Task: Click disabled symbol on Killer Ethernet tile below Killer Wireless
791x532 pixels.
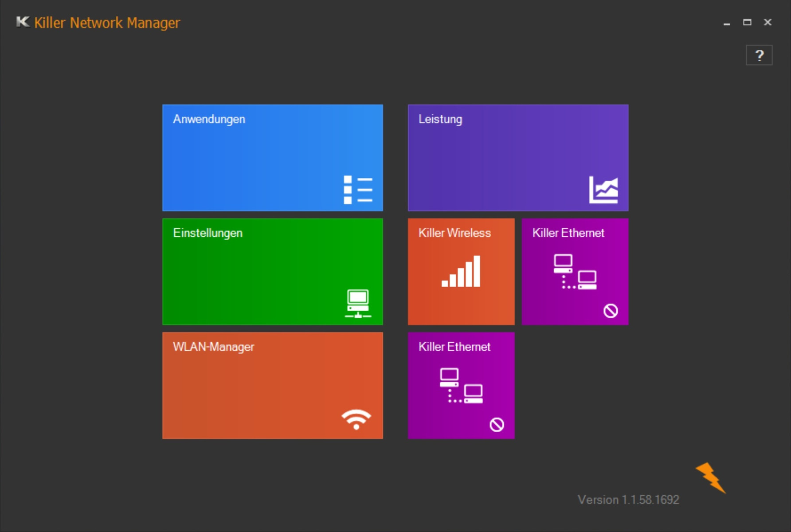Action: click(497, 425)
